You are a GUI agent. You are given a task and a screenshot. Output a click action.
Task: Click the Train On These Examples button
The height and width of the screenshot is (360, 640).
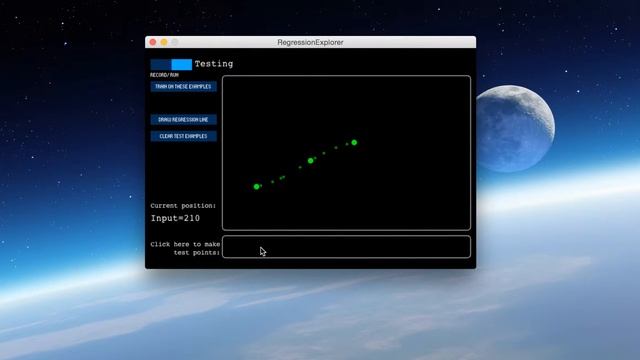pos(183,87)
